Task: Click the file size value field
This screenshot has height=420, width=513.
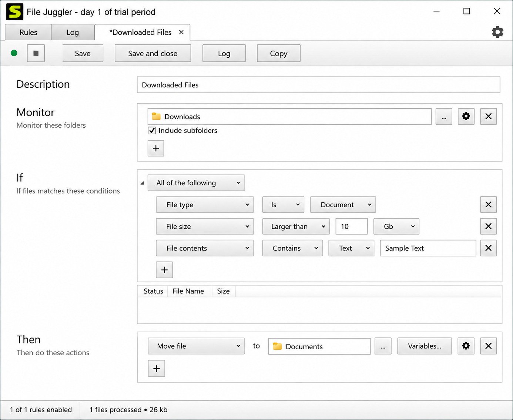Action: point(352,226)
